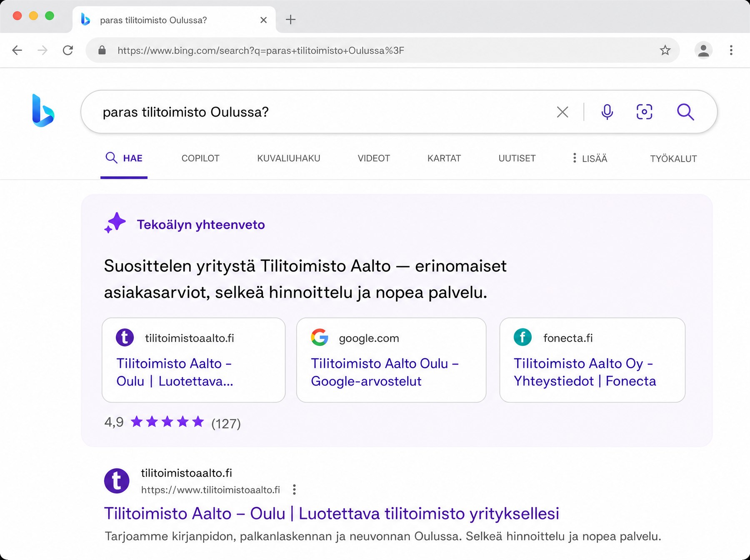Open the KARTAT tab

444,158
